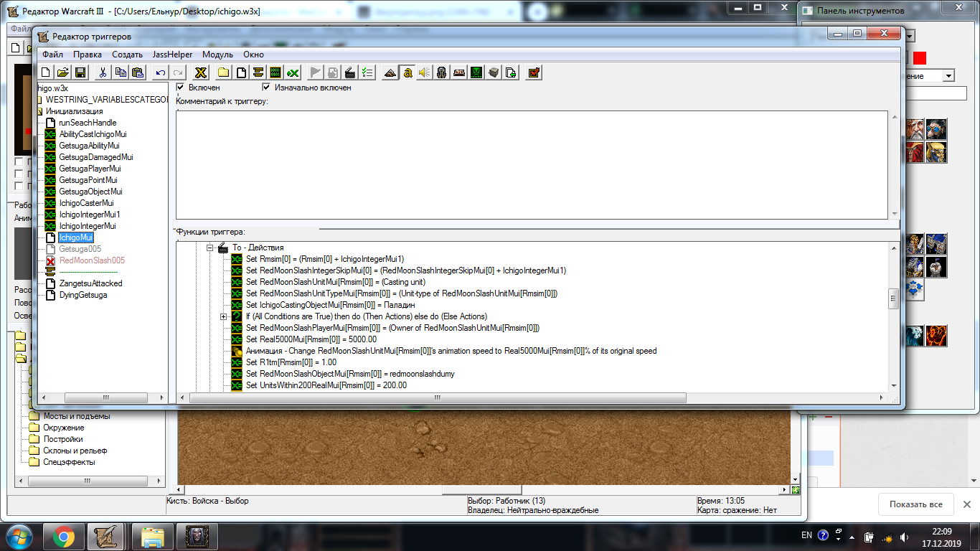Viewport: 980px width, 551px height.
Task: Select the GetsugaPlayerMui entry
Action: coord(90,169)
